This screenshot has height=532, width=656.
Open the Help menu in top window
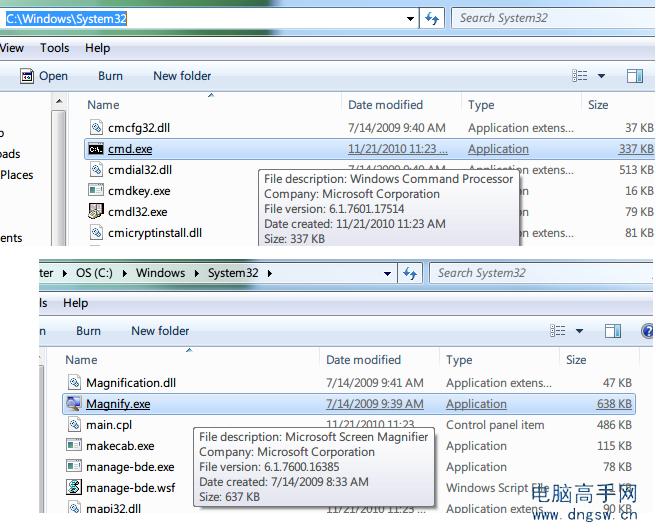[97, 48]
